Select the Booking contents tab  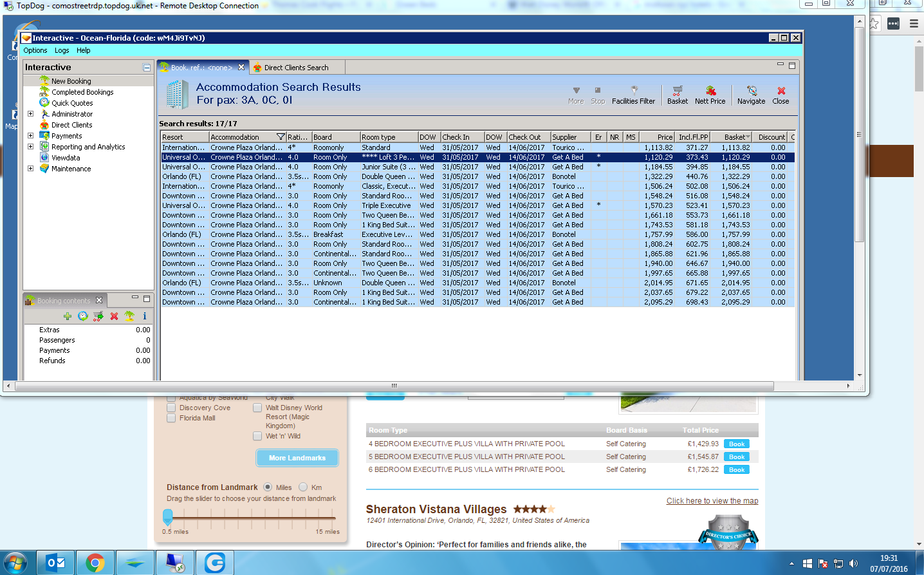pyautogui.click(x=64, y=301)
